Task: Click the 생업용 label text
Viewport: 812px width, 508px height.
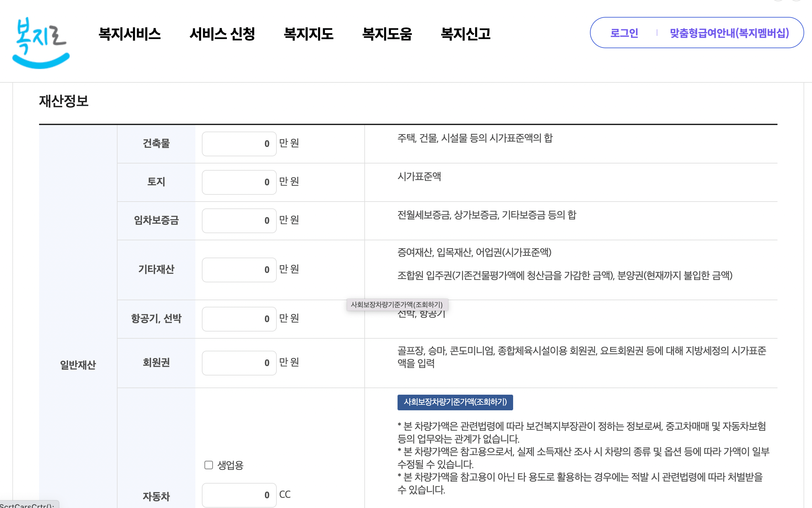Action: pyautogui.click(x=231, y=465)
